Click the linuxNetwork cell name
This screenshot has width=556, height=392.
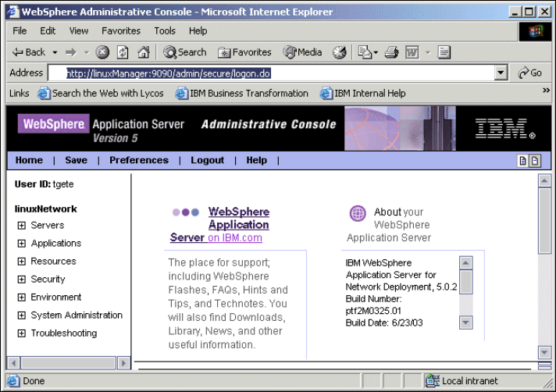[x=46, y=209]
